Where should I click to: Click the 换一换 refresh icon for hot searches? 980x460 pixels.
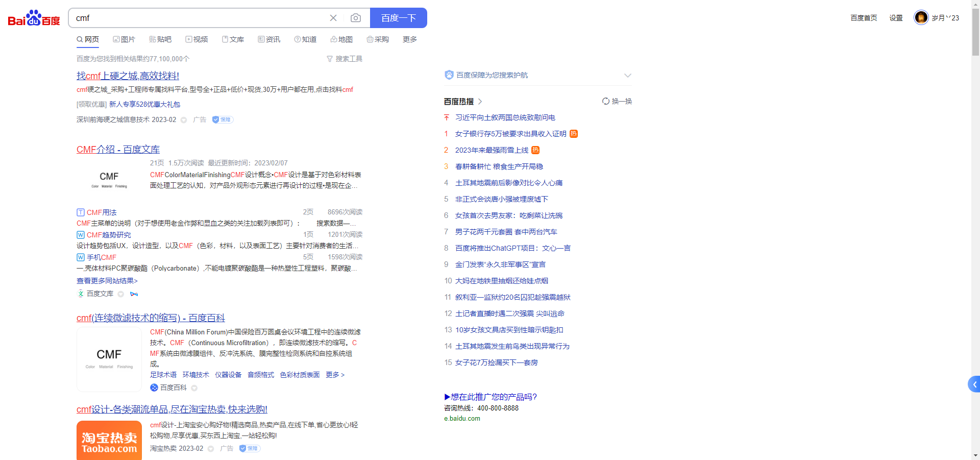coord(605,101)
